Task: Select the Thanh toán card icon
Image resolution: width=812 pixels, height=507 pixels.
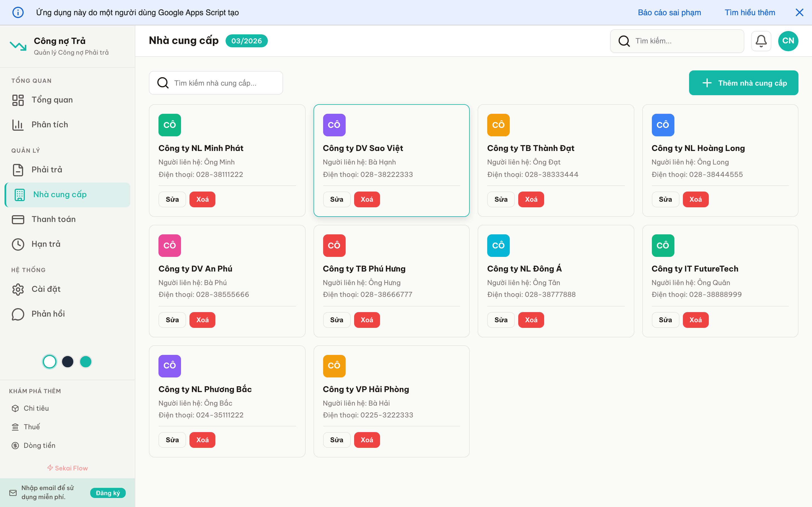Action: 18,219
